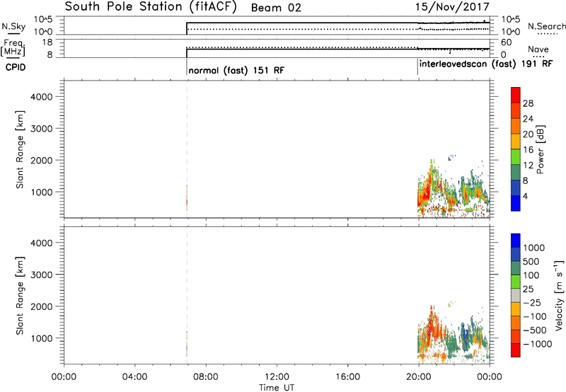Click the '4' power scale value
This screenshot has width=566, height=392.
525,197
